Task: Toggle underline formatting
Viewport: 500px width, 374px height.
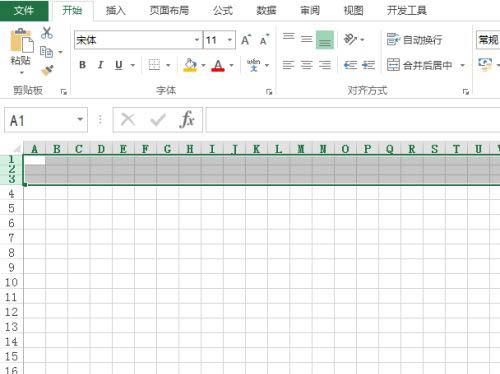Action: tap(119, 65)
